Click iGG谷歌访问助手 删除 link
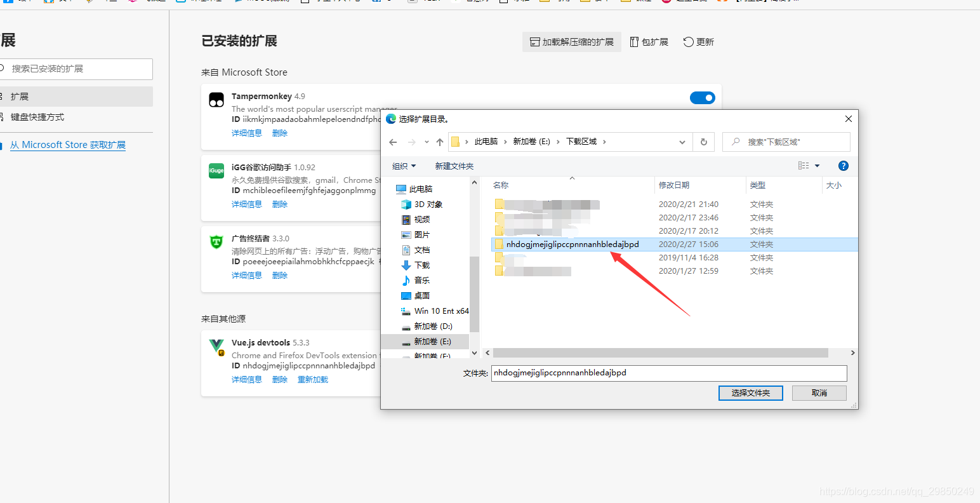 [x=280, y=205]
